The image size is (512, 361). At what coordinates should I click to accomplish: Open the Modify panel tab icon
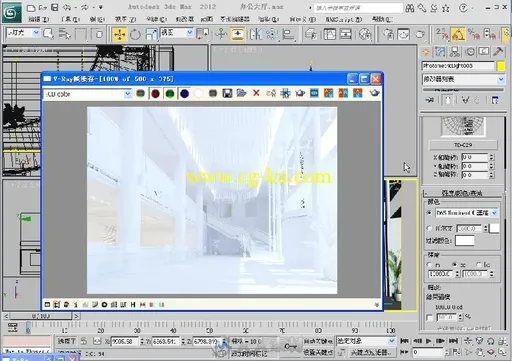click(440, 52)
